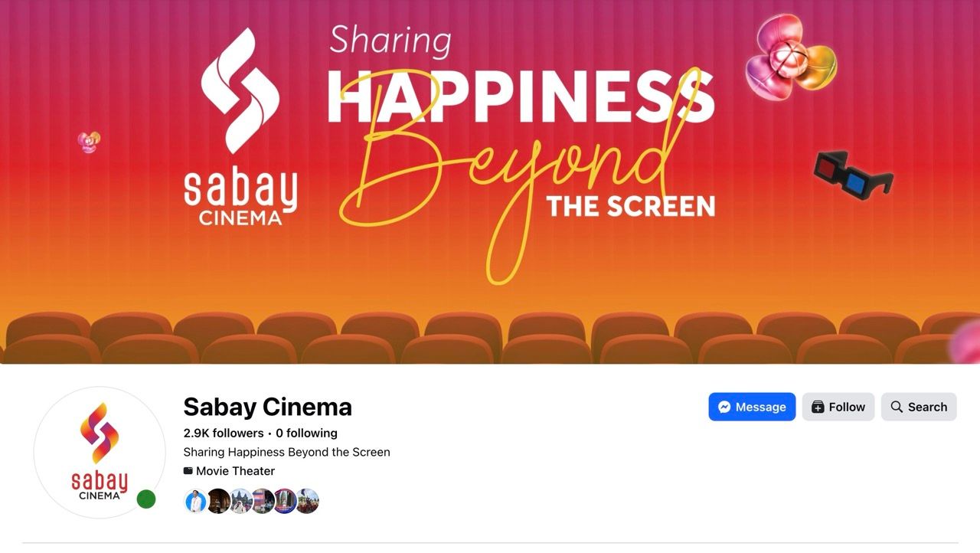
Task: Open follower avatar with blue background
Action: [x=196, y=501]
